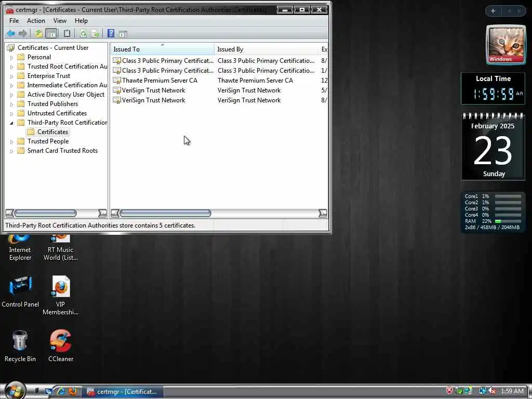The image size is (532, 399).
Task: Click the grey Forward arrow in toolbar
Action: click(x=23, y=33)
